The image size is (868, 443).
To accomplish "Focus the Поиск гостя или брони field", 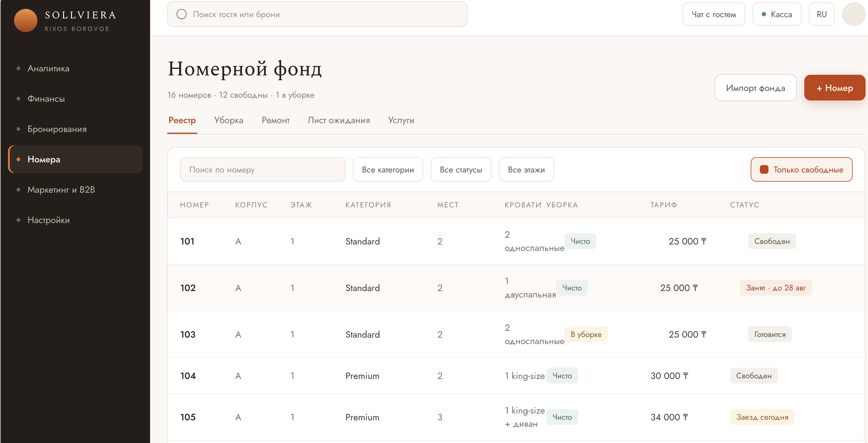I will 317,14.
